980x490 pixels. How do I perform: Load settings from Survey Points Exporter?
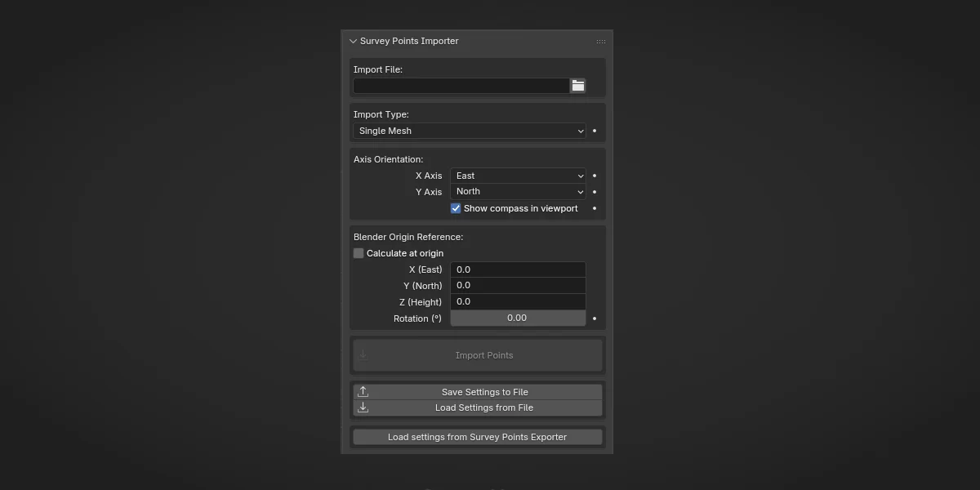(477, 436)
